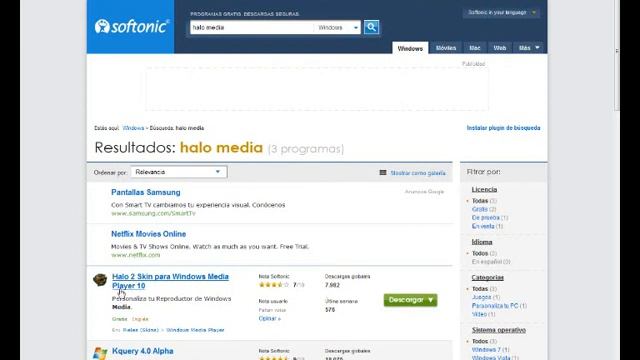Image resolution: width=640 pixels, height=360 pixels.
Task: Open 'Softonic in your language' dropdown
Action: pos(501,12)
